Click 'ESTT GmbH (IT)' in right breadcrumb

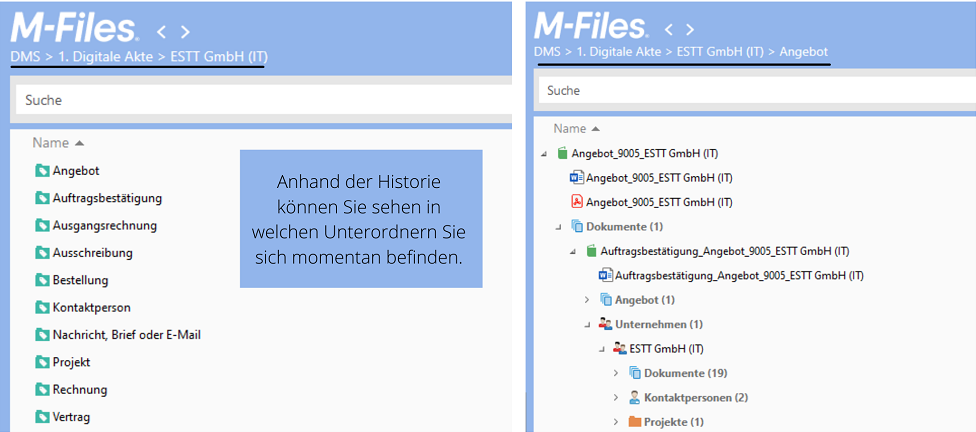tap(718, 51)
